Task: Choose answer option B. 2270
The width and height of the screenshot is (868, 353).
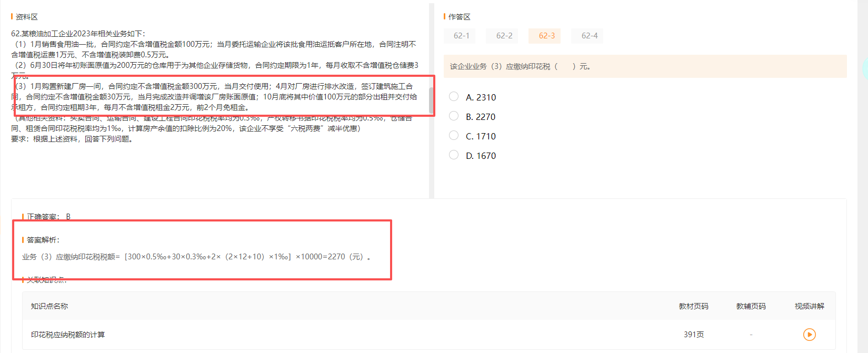Action: (454, 116)
